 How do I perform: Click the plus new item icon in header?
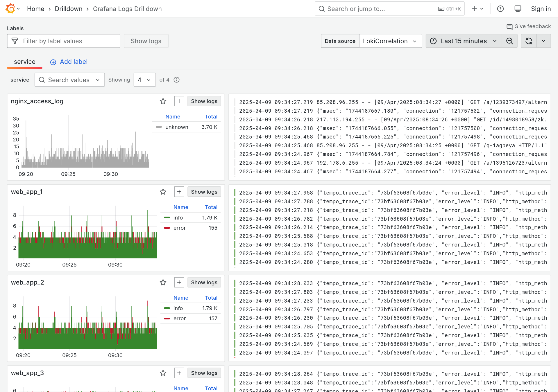(474, 9)
